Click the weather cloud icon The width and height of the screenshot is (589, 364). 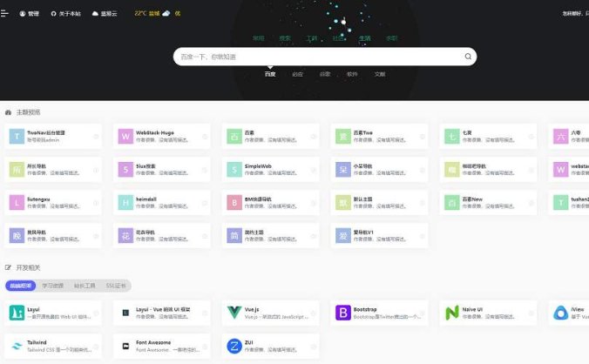coord(166,13)
